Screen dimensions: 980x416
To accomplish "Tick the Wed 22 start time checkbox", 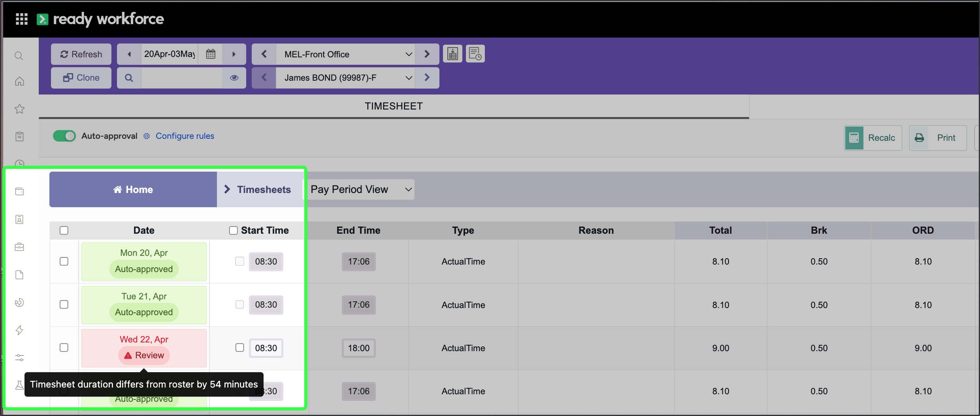I will click(x=239, y=348).
